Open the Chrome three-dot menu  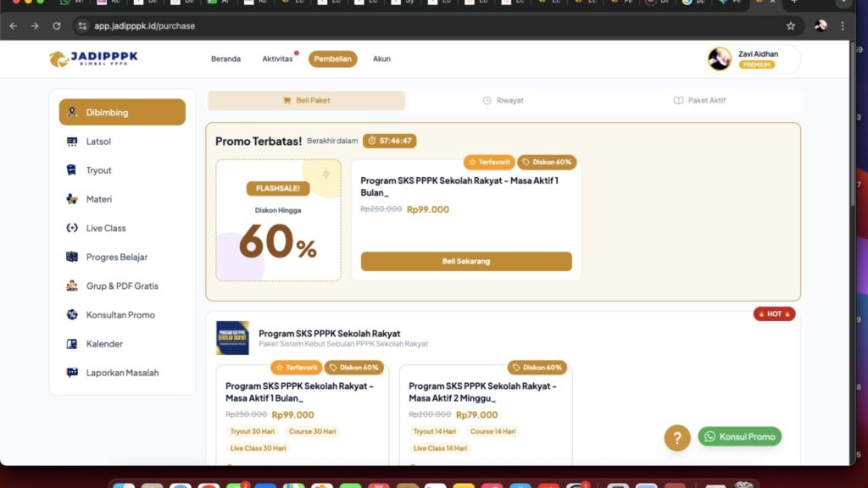843,26
